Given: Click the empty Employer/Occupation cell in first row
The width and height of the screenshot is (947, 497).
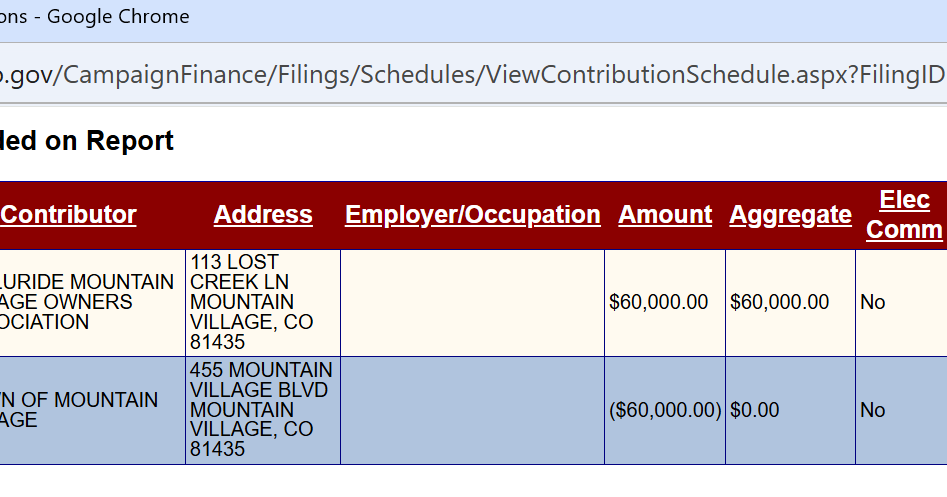Looking at the screenshot, I should click(x=472, y=303).
